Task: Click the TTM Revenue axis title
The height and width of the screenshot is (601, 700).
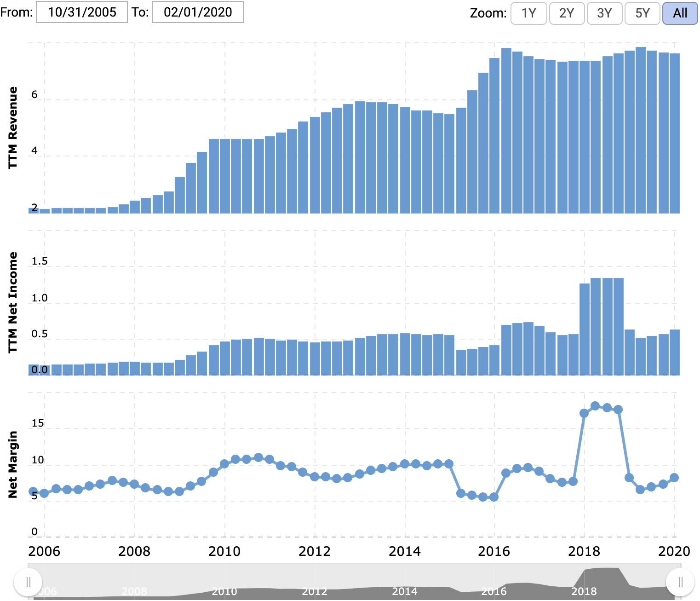Action: (x=12, y=127)
